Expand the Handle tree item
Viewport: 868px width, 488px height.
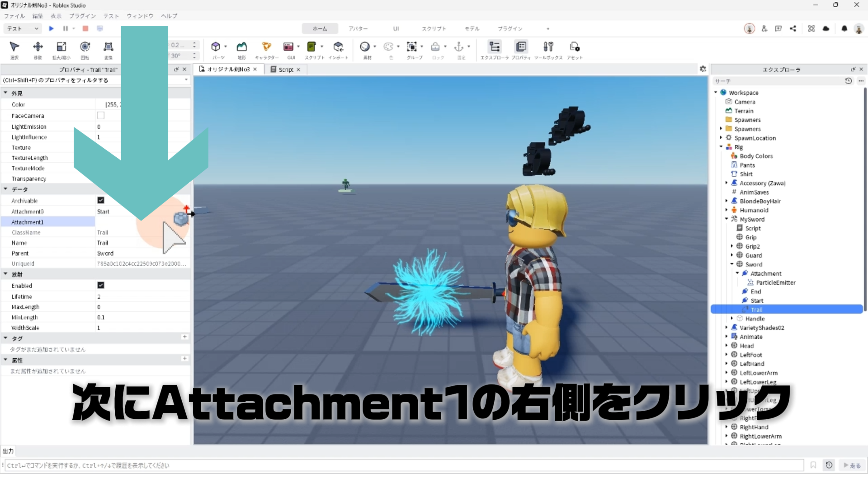click(732, 319)
